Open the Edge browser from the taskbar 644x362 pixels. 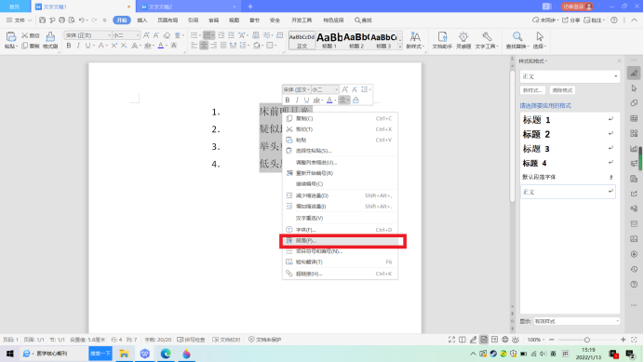(166, 354)
